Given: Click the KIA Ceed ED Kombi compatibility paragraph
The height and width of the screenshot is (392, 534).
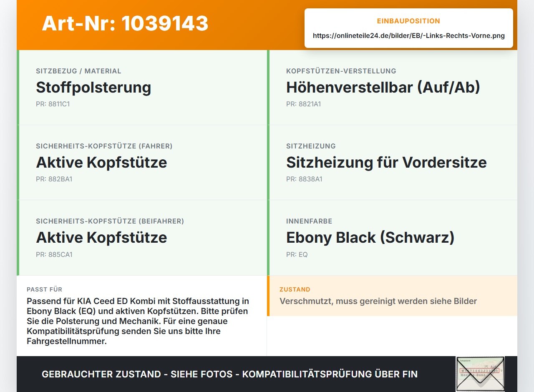Looking at the screenshot, I should 138,321.
